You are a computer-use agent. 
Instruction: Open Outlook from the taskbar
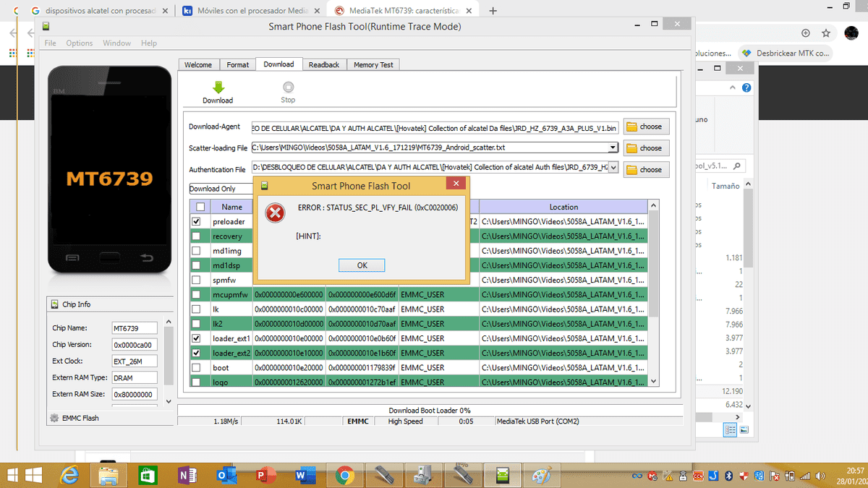click(226, 476)
